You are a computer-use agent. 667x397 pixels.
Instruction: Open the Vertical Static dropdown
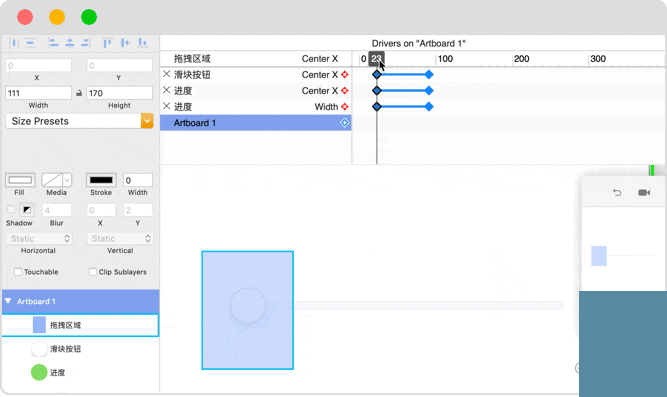click(x=120, y=239)
